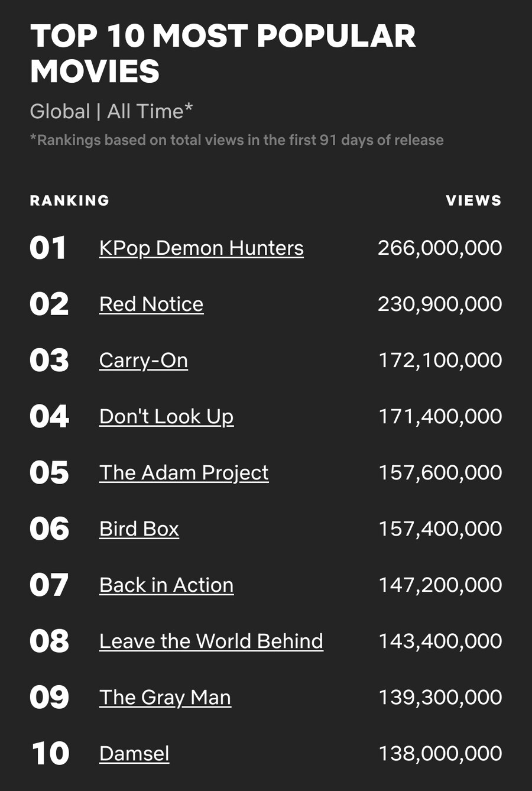Click the Top 10 Most Popular Movies heading
The width and height of the screenshot is (532, 791).
(x=223, y=53)
